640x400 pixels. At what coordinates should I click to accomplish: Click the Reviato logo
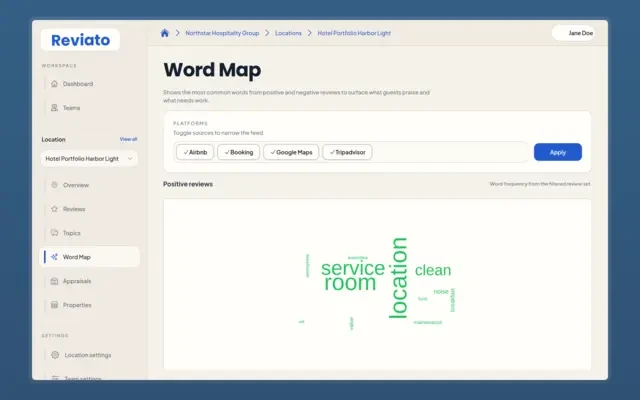80,40
